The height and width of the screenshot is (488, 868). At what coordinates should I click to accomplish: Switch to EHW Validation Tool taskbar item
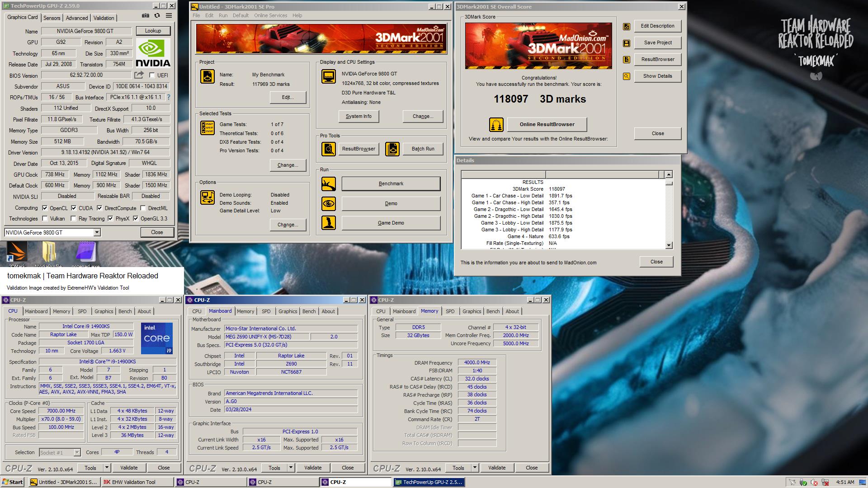pos(137,482)
